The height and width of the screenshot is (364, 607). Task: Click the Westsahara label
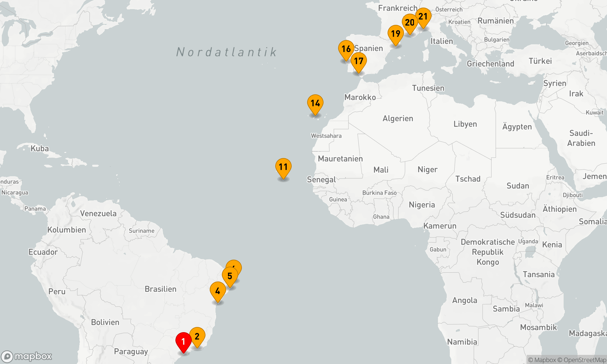tap(326, 136)
